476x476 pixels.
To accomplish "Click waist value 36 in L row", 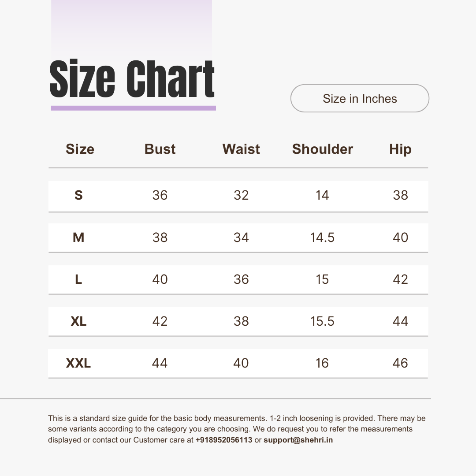I will [241, 279].
